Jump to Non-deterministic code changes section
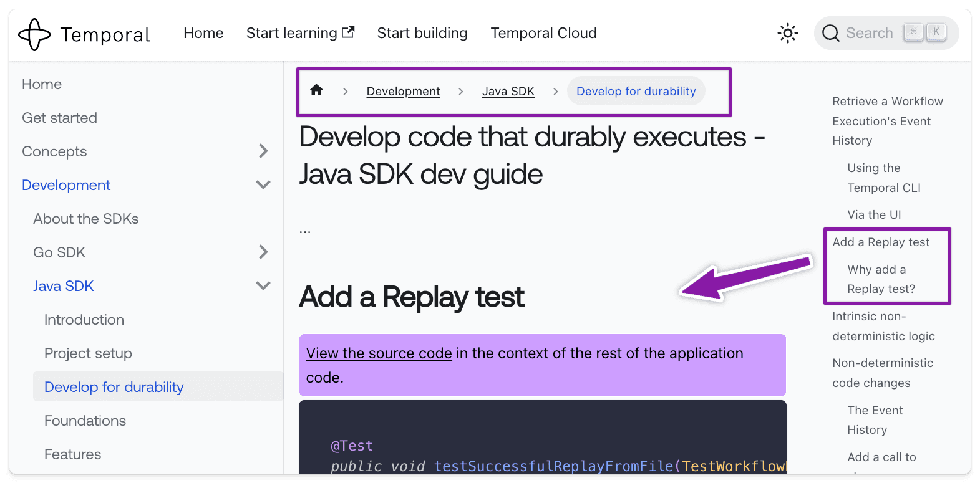Image resolution: width=980 pixels, height=483 pixels. click(x=883, y=373)
